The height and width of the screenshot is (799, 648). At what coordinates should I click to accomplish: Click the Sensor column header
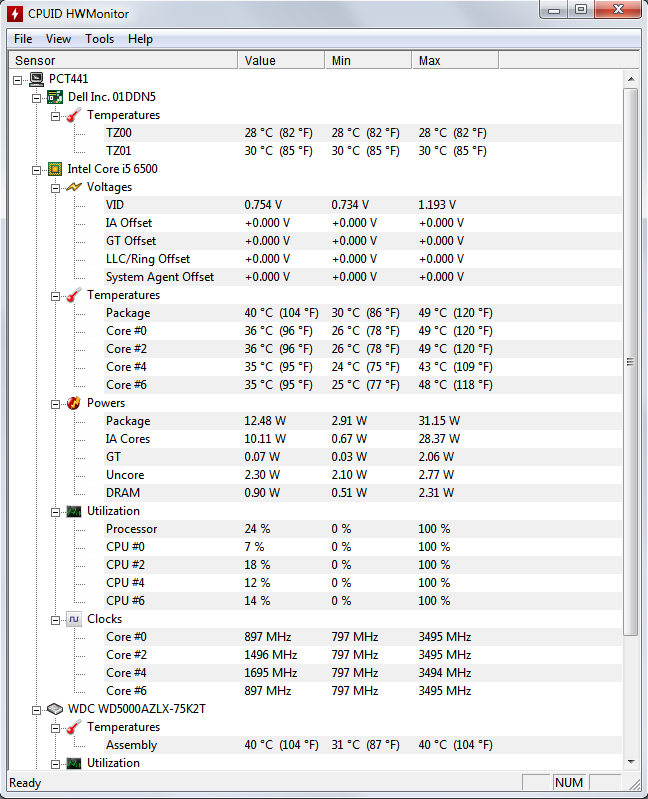click(123, 61)
